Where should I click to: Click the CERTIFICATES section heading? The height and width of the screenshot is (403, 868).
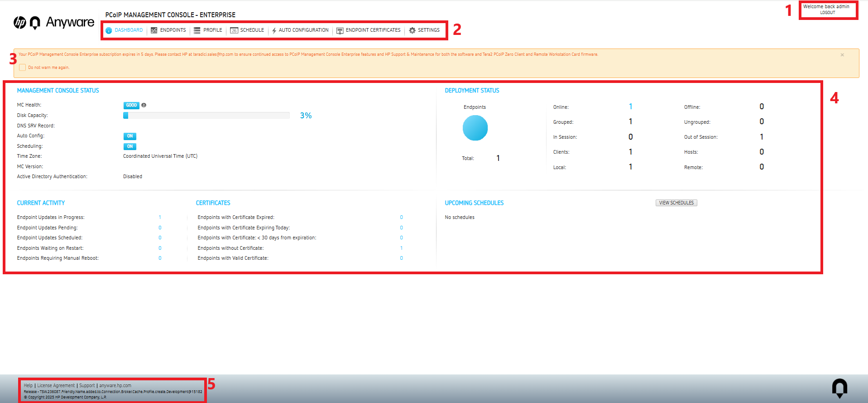[213, 203]
